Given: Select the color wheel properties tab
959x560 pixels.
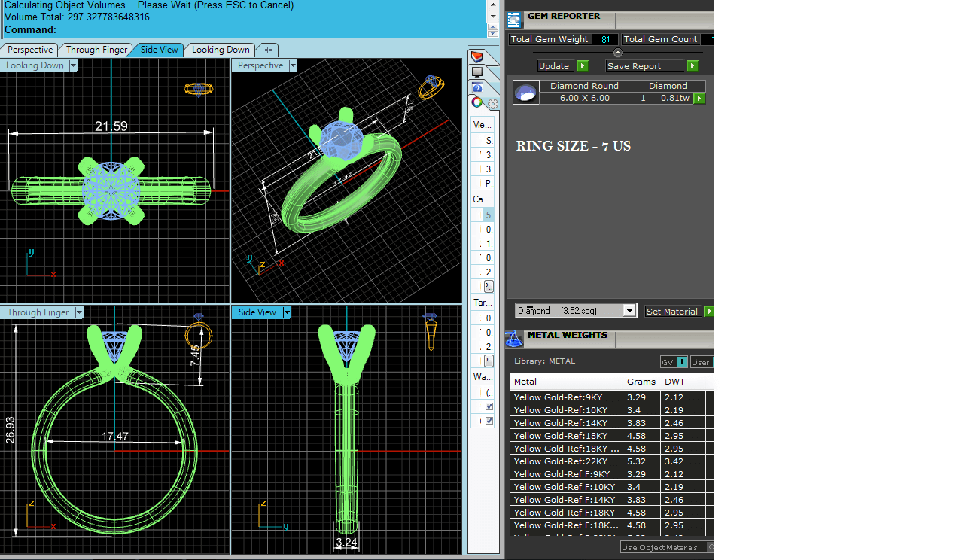Looking at the screenshot, I should (476, 103).
